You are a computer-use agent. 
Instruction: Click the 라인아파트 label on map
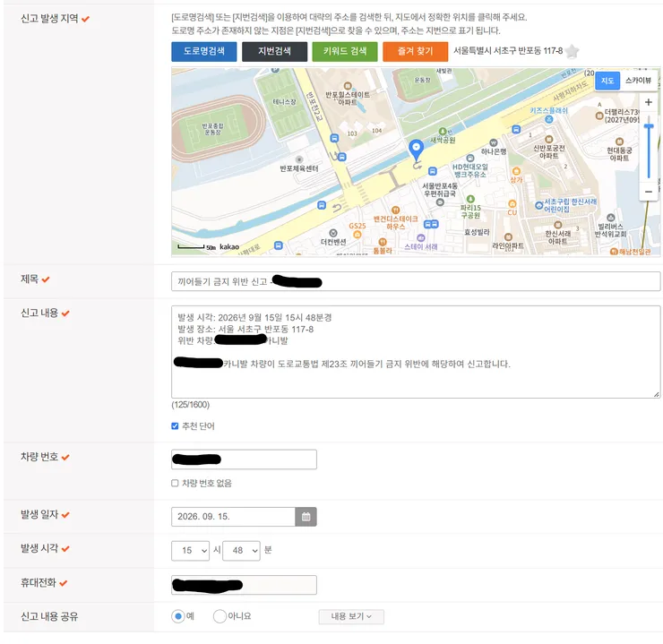pos(508,246)
